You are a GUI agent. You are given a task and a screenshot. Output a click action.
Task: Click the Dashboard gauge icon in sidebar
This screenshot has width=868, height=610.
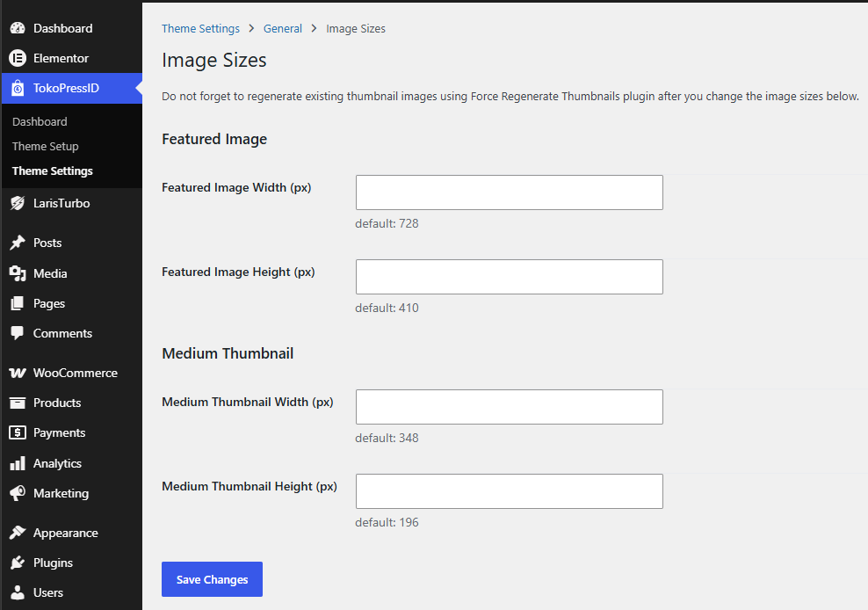click(x=18, y=28)
